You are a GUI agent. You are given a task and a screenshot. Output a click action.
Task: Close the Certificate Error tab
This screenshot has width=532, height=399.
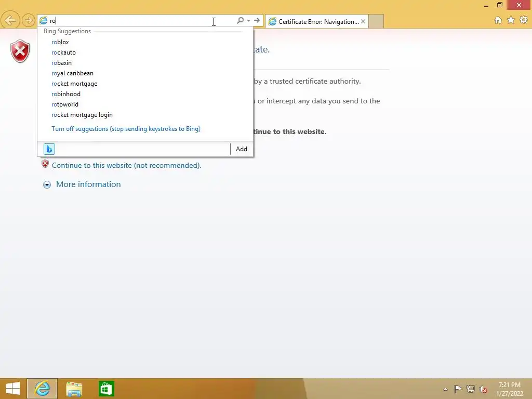click(363, 21)
